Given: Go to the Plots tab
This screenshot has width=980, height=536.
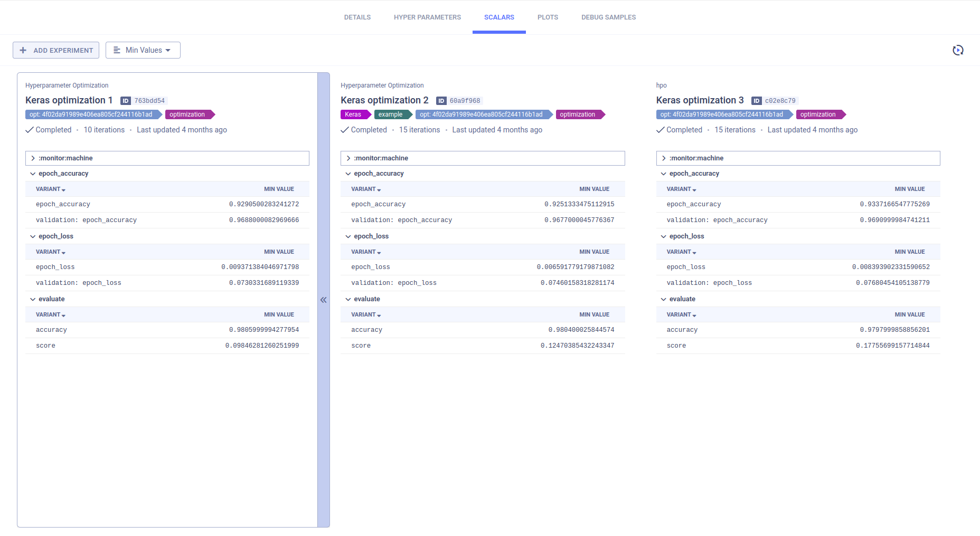Looking at the screenshot, I should pyautogui.click(x=548, y=17).
